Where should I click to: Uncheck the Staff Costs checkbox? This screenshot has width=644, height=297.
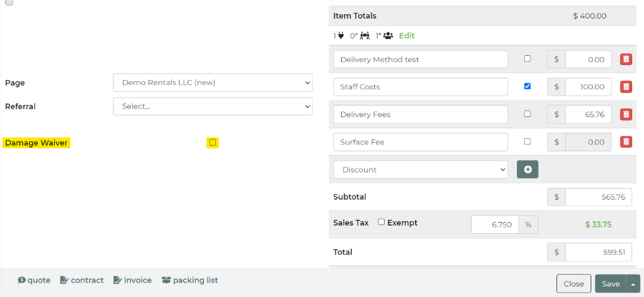point(527,86)
